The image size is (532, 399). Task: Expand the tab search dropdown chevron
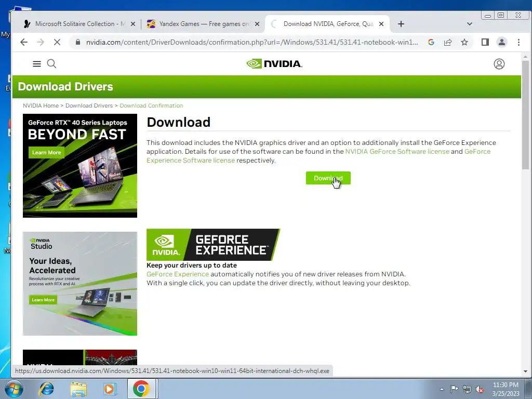coord(470,24)
